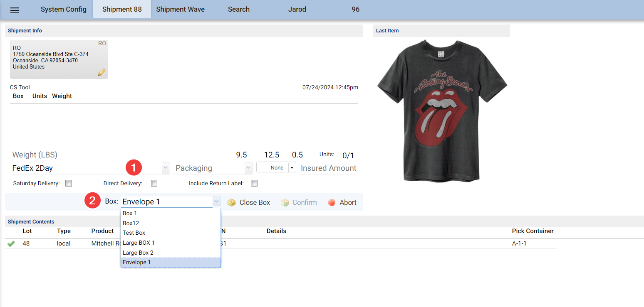Click the Jarod user menu item

coord(297,9)
